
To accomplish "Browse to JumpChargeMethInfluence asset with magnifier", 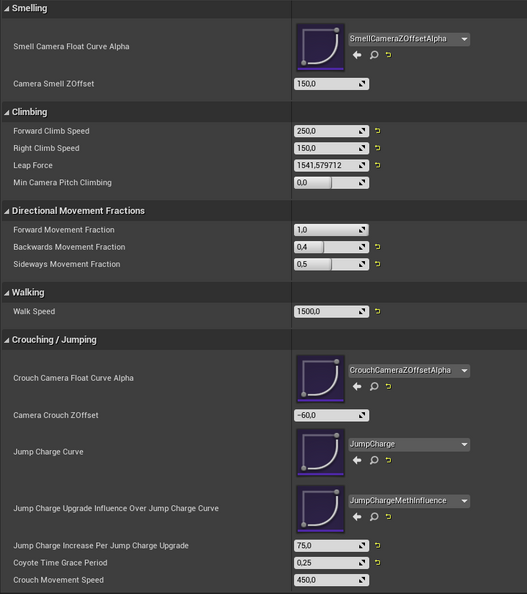I will [374, 517].
